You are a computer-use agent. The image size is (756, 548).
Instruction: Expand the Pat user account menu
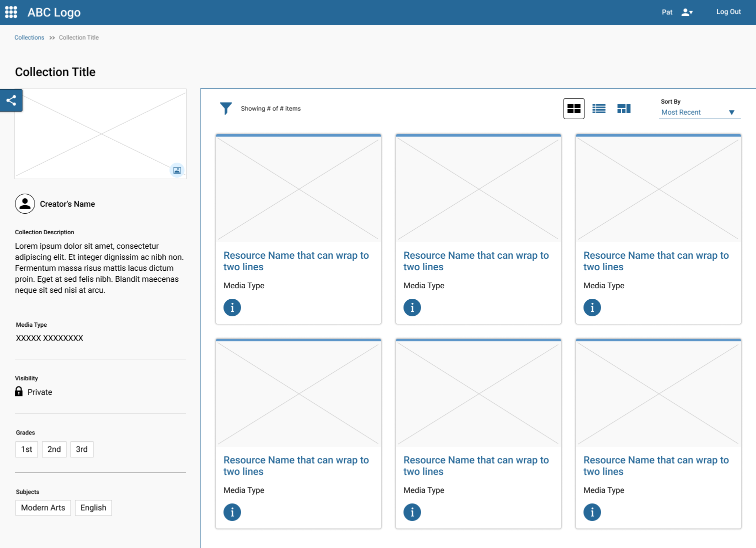coord(687,12)
